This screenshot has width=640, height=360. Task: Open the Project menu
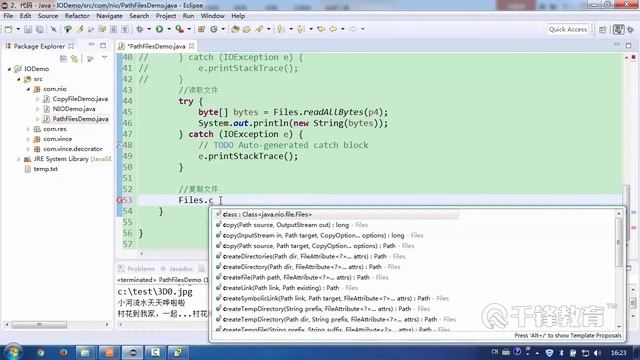166,16
